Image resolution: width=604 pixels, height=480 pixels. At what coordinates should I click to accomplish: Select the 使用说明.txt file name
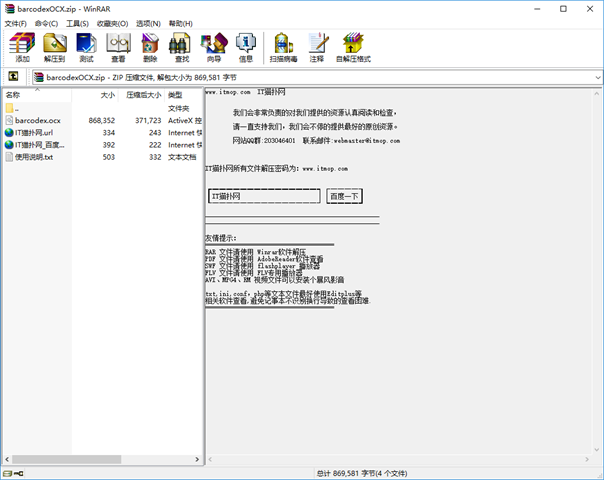[x=34, y=157]
